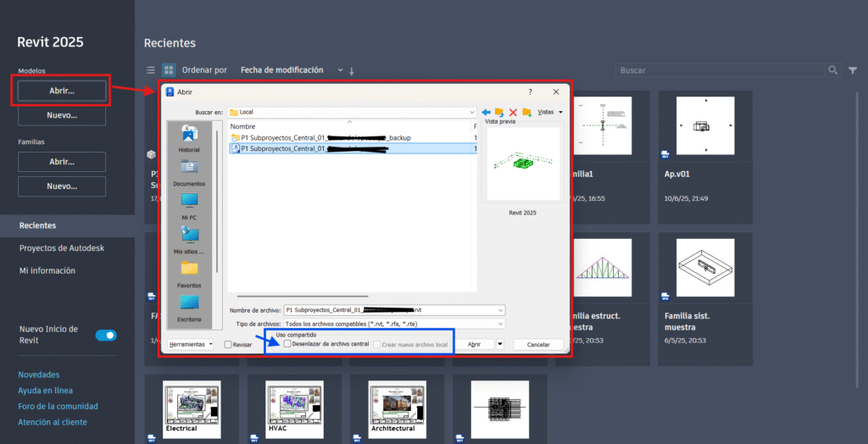The image size is (868, 444).
Task: Open Historial in places sidebar
Action: point(189,138)
